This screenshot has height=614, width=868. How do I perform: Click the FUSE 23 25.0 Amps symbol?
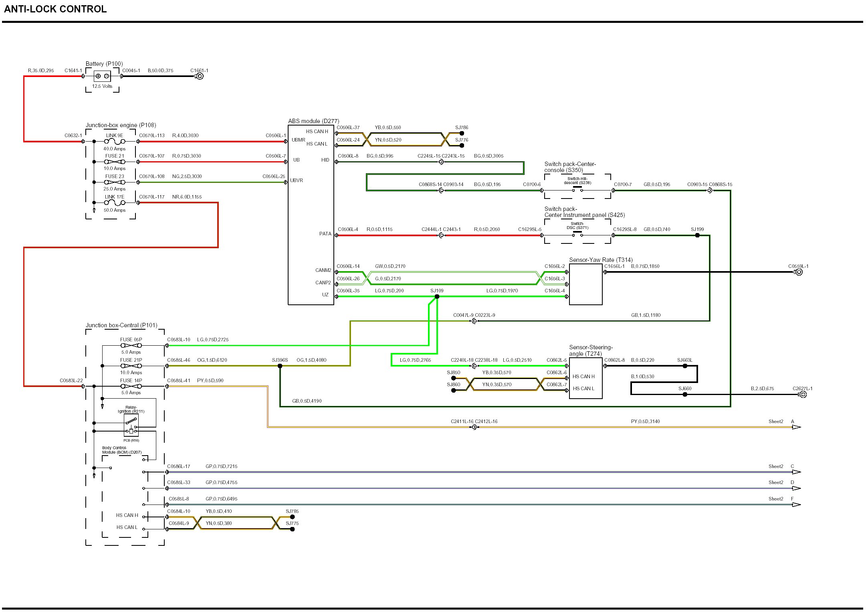pos(115,182)
